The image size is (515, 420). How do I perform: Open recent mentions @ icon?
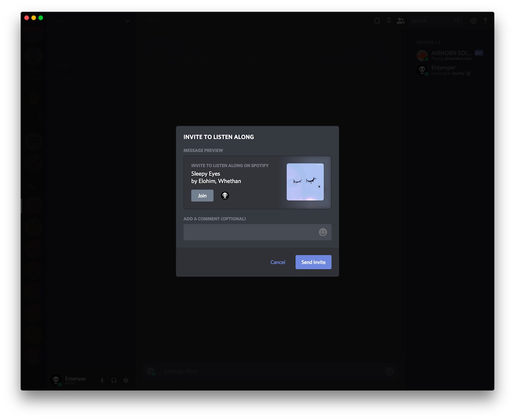pos(473,21)
